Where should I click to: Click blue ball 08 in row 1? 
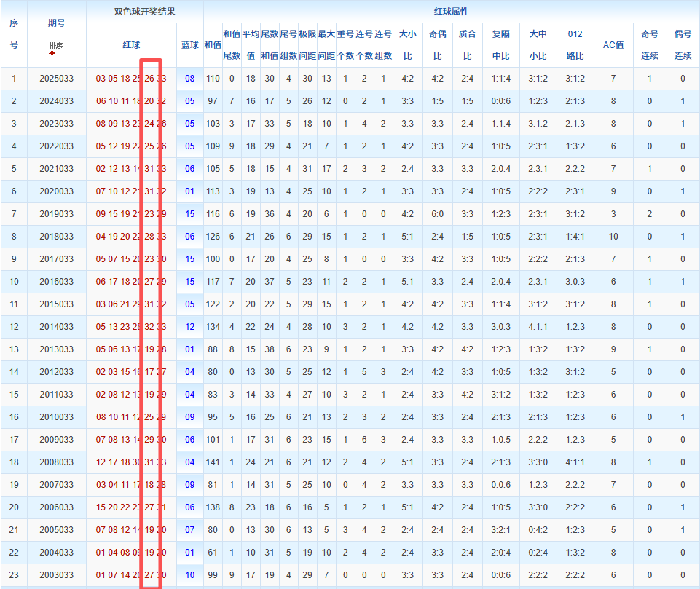click(x=189, y=79)
